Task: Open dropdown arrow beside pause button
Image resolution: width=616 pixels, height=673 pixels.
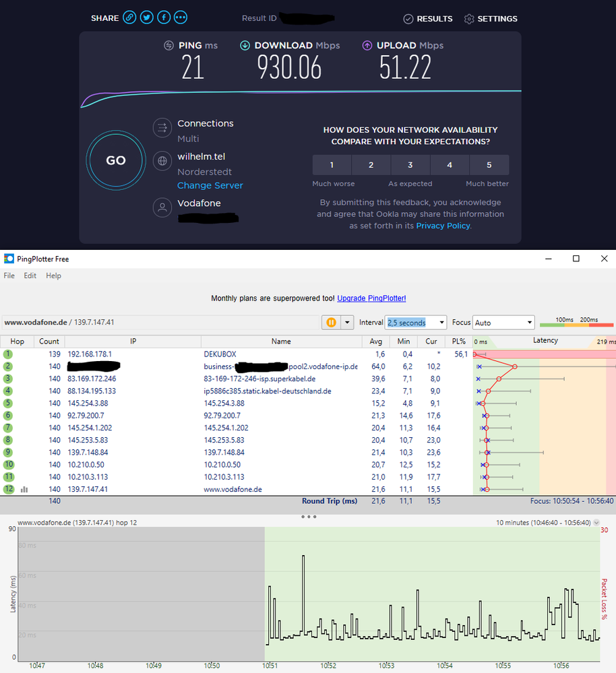Action: 347,322
